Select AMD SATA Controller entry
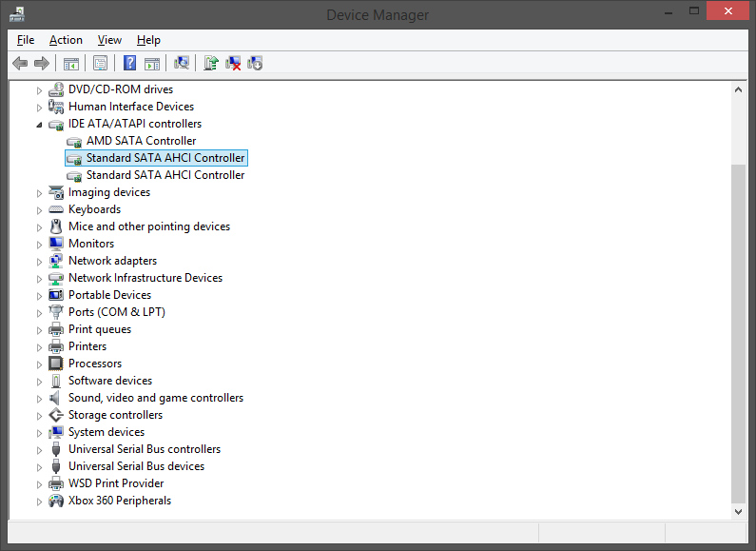This screenshot has width=756, height=551. pos(142,141)
